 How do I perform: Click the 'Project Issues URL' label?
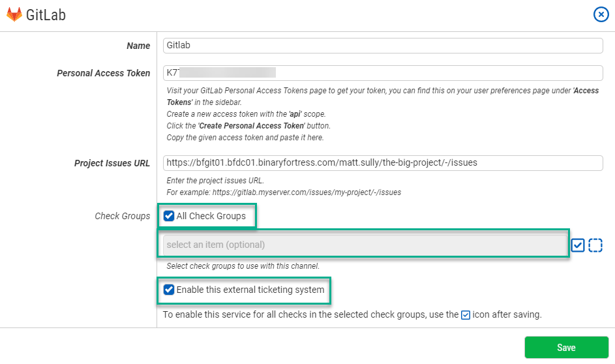tap(112, 164)
